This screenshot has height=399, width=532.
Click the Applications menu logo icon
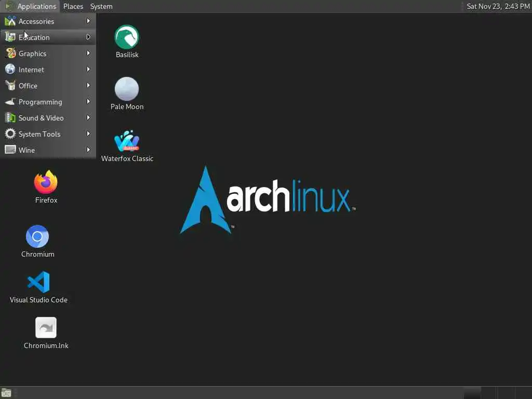tap(9, 6)
